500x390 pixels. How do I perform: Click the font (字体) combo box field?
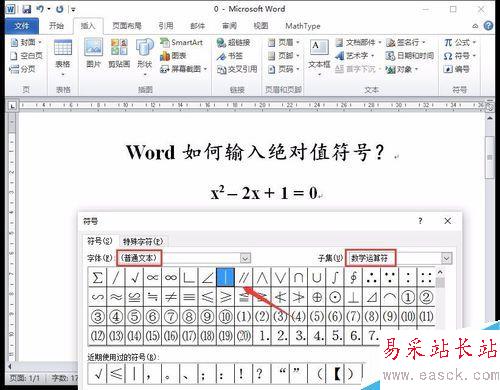[x=183, y=258]
